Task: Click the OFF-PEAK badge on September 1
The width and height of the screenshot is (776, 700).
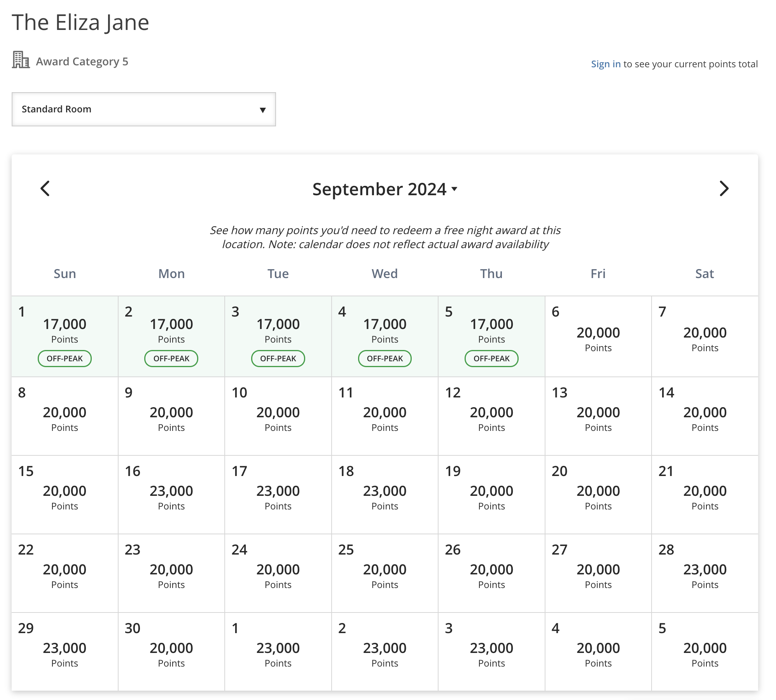Action: (65, 359)
